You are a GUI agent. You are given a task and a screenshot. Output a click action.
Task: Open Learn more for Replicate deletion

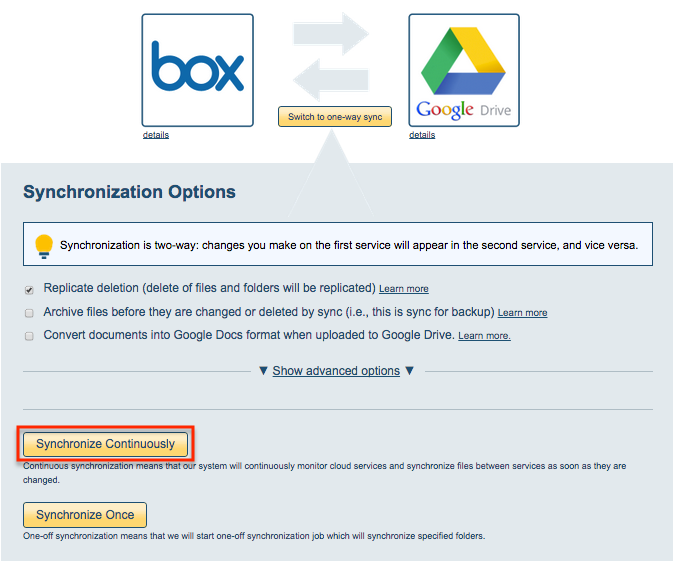coord(404,289)
